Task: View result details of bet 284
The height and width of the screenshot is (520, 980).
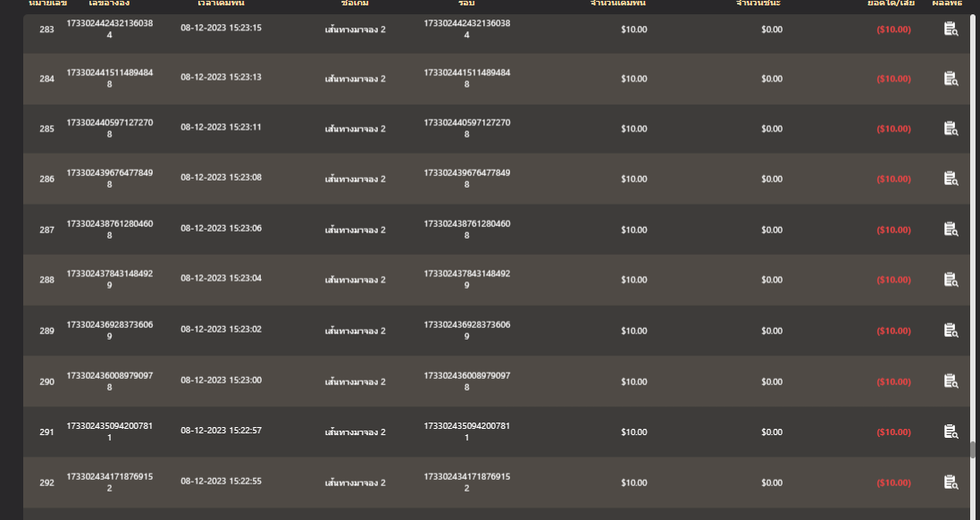Action: click(x=951, y=79)
